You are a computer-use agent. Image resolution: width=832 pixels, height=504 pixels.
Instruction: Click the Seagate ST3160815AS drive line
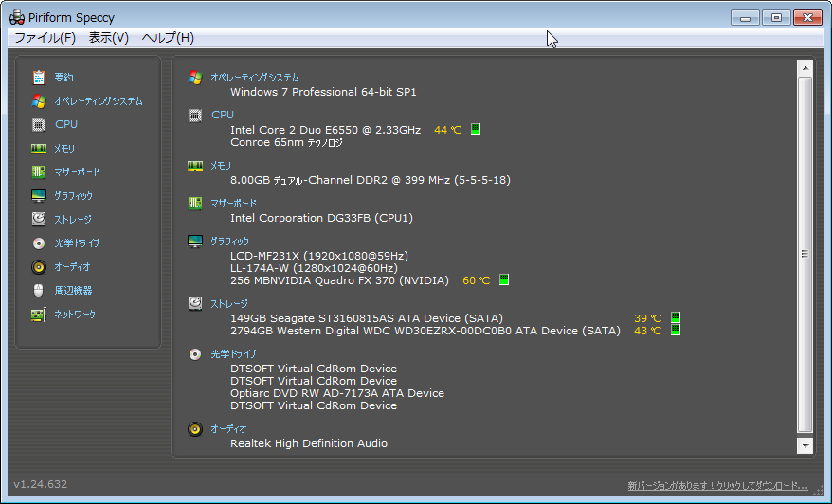tap(367, 318)
